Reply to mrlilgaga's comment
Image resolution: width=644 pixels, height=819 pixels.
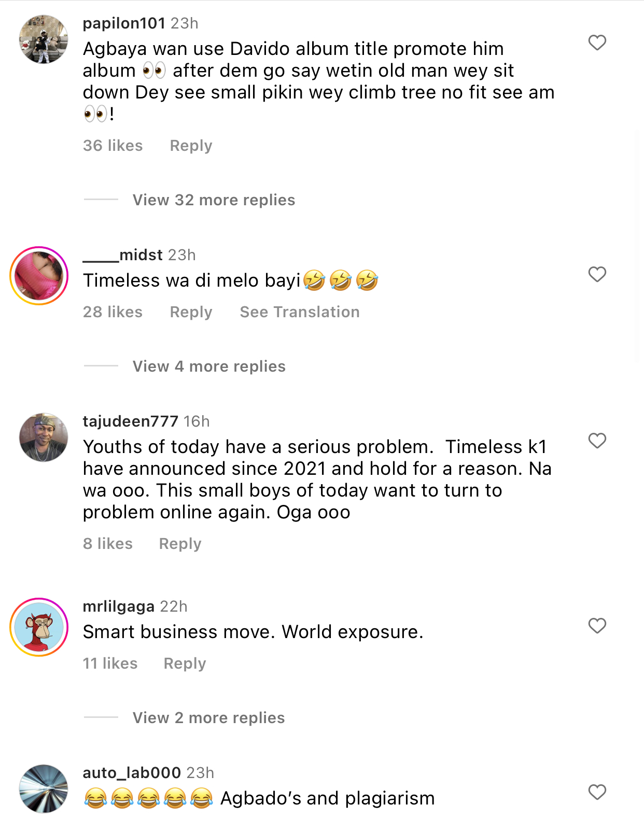(185, 663)
